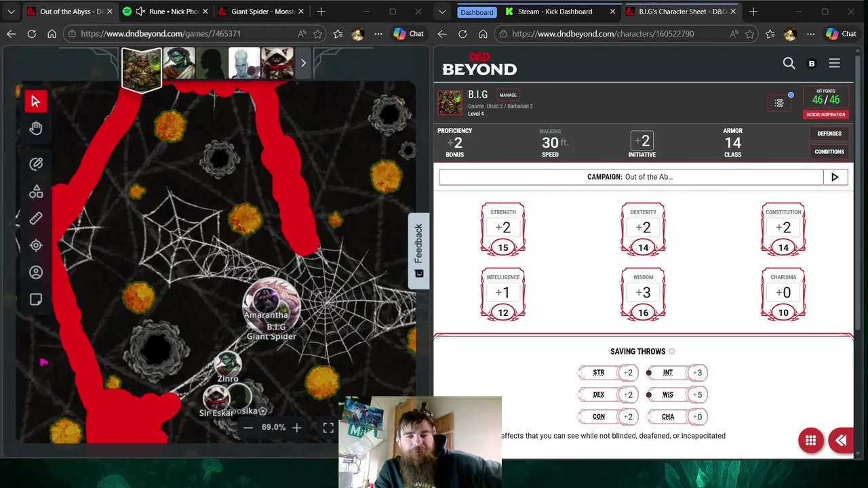The width and height of the screenshot is (868, 488).
Task: Open search on D&D Beyond character page
Action: coord(789,63)
